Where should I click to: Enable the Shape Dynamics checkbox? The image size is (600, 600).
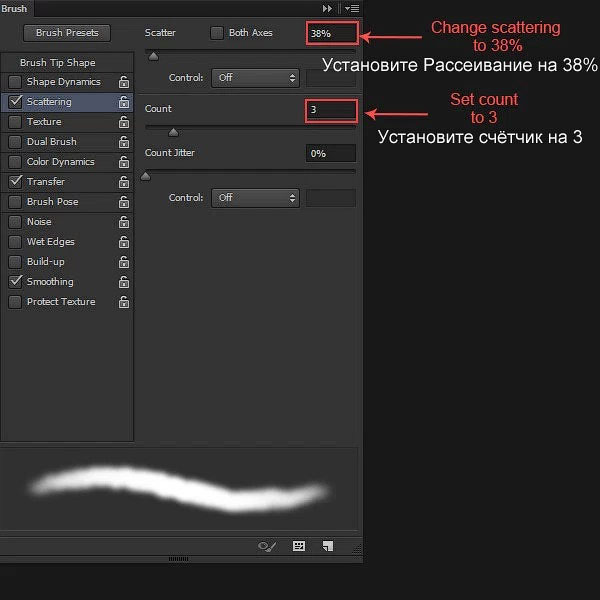coord(15,82)
